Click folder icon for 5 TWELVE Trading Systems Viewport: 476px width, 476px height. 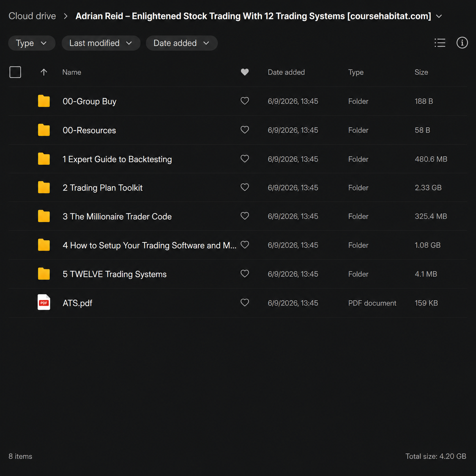[44, 274]
